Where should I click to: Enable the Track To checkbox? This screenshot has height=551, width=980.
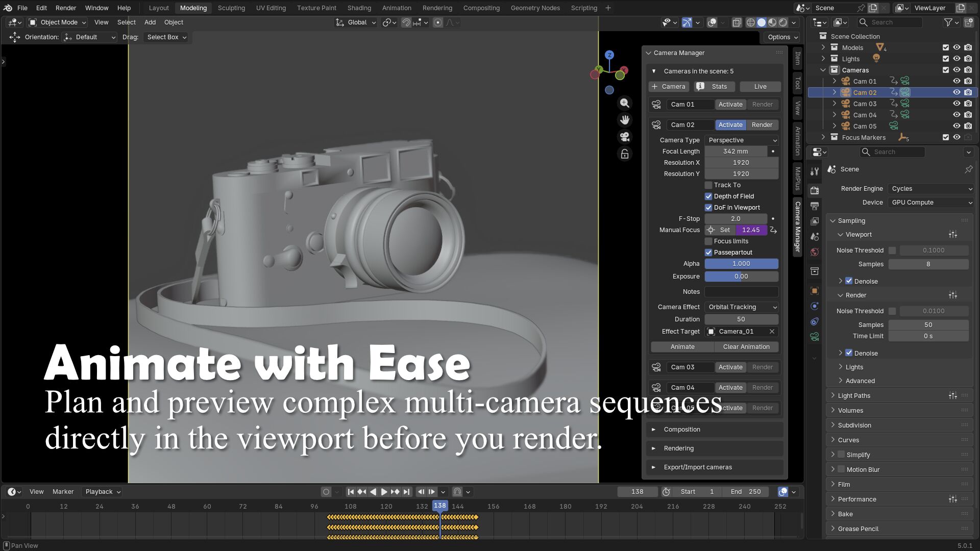pyautogui.click(x=708, y=185)
